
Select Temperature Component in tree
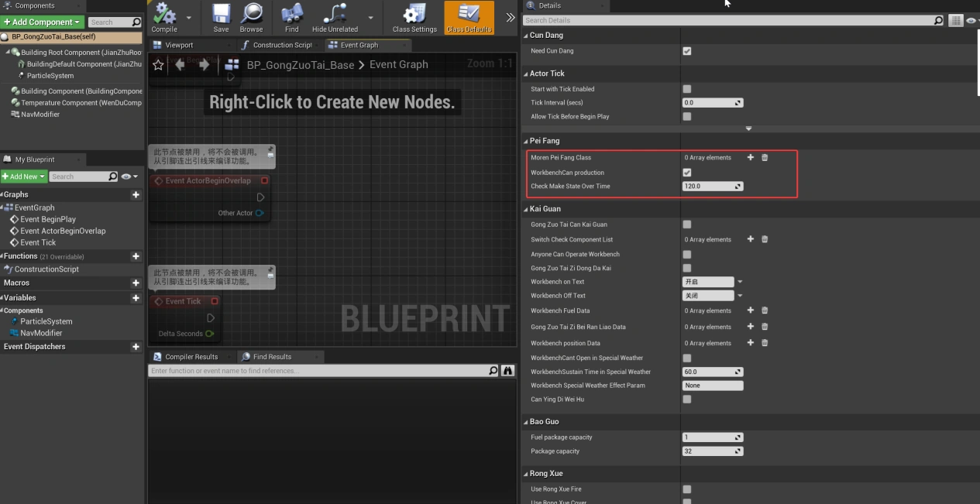pyautogui.click(x=76, y=103)
